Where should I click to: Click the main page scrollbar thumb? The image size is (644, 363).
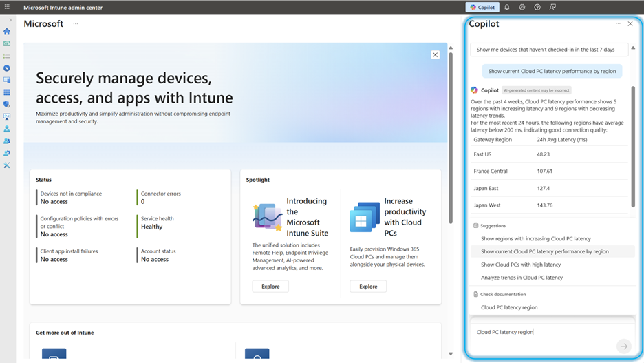point(451,138)
